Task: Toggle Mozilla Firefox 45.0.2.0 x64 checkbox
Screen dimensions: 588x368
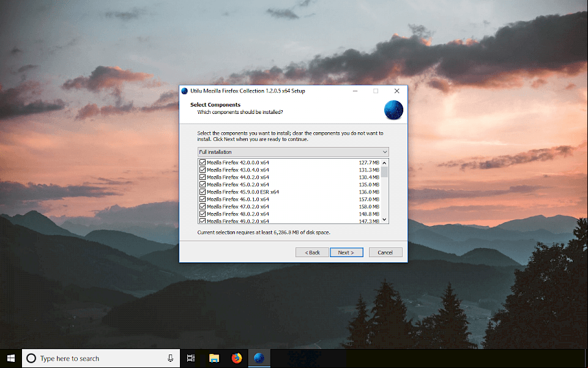Action: tap(203, 184)
